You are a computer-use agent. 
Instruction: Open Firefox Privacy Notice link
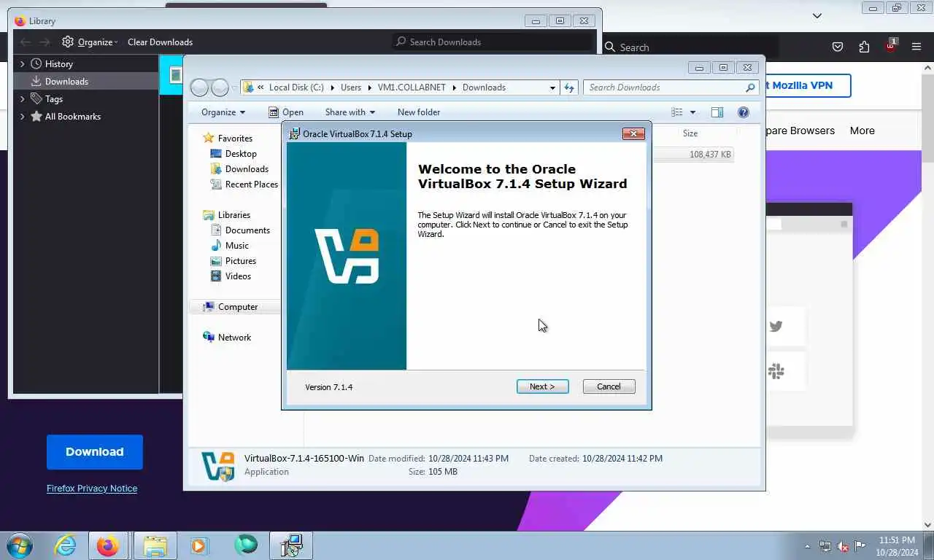92,488
